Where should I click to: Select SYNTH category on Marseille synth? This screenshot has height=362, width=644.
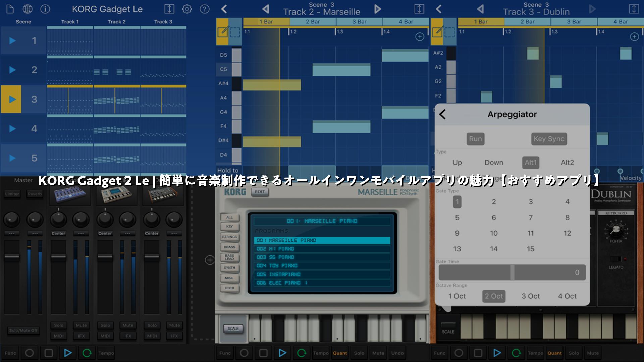pyautogui.click(x=229, y=268)
